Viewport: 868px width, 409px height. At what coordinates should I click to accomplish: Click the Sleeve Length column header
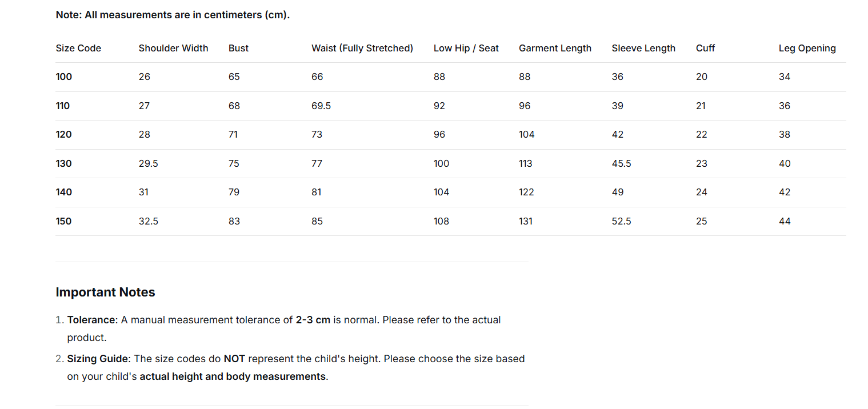643,48
